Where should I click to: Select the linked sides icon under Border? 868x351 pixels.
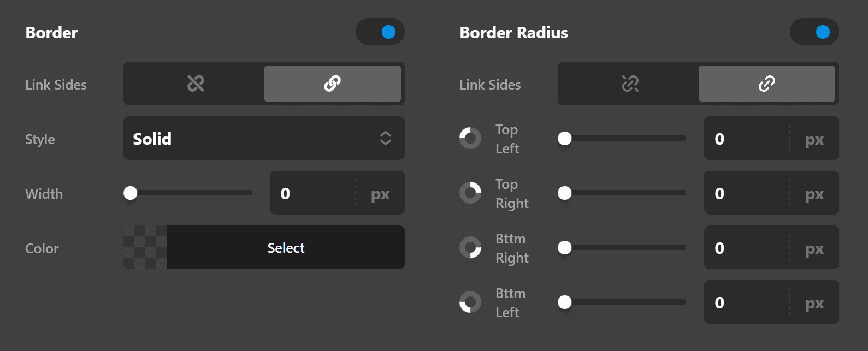tap(332, 84)
